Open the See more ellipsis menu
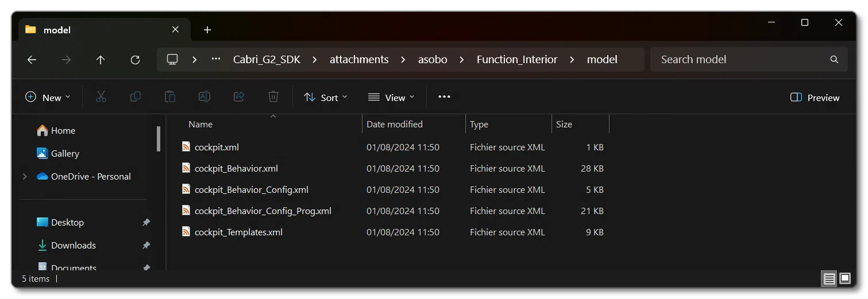This screenshot has width=868, height=299. [x=444, y=97]
